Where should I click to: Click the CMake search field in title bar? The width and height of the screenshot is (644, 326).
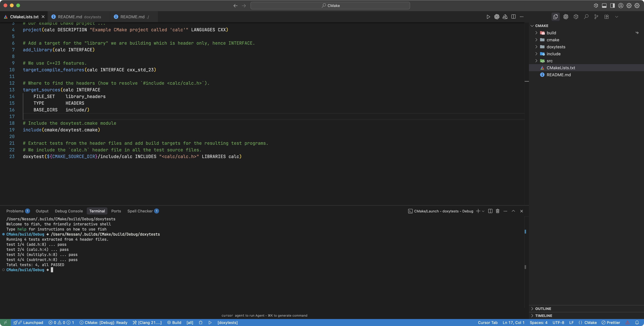[330, 6]
